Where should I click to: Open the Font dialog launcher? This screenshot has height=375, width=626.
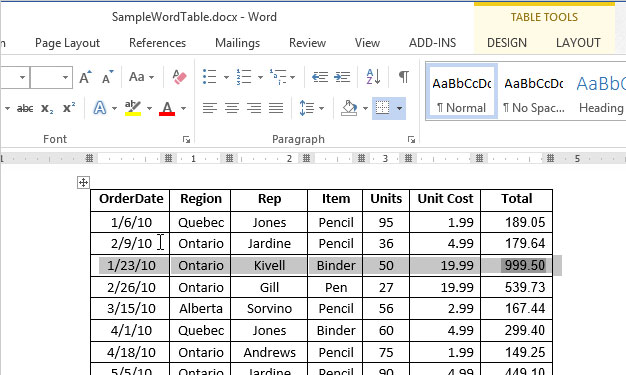click(x=186, y=139)
